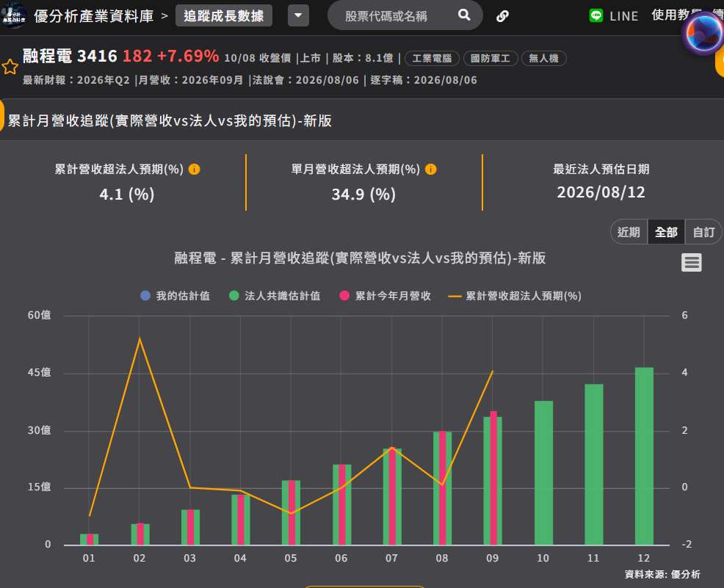
Task: Switch range to 全部
Action: tap(666, 232)
